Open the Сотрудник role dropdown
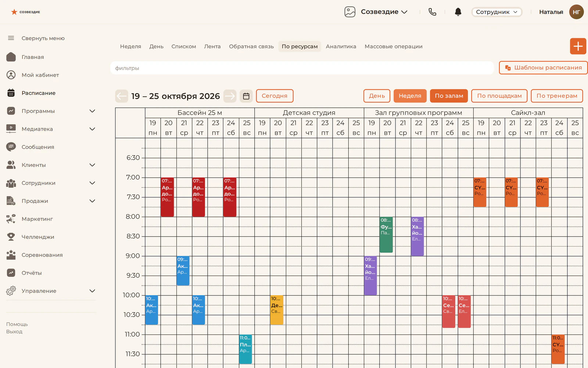Screen dimensions: 588x368 pyautogui.click(x=496, y=12)
